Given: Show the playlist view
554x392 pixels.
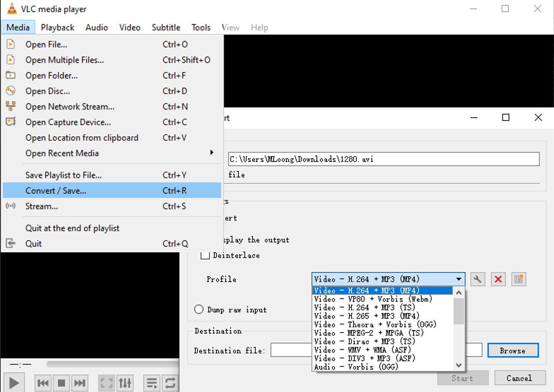Looking at the screenshot, I should (151, 382).
